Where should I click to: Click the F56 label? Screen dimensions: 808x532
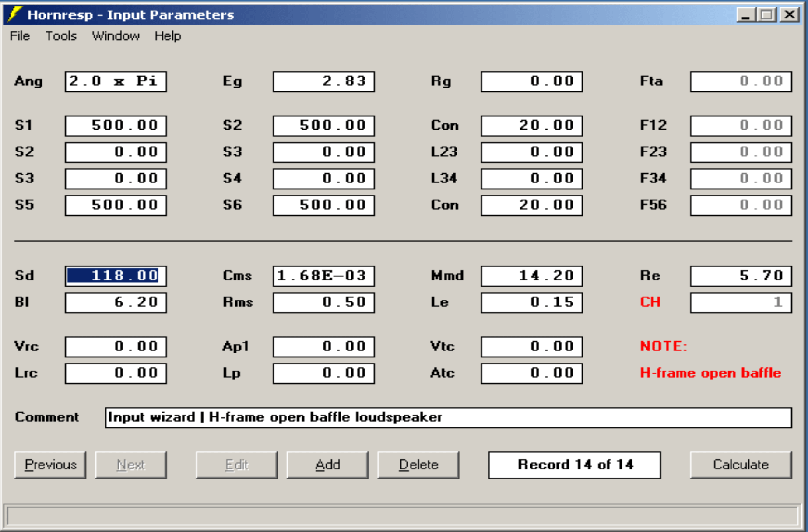tap(653, 205)
